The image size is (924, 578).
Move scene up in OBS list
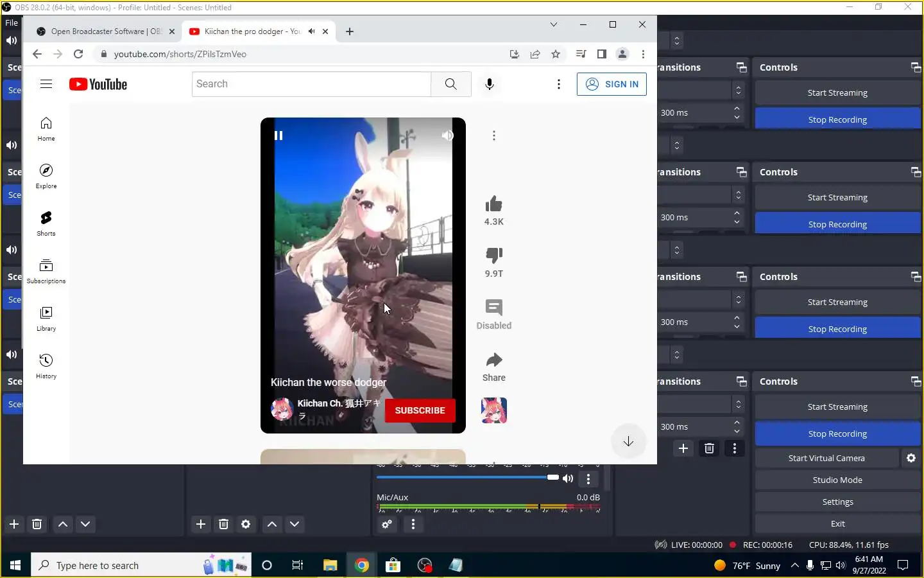63,524
